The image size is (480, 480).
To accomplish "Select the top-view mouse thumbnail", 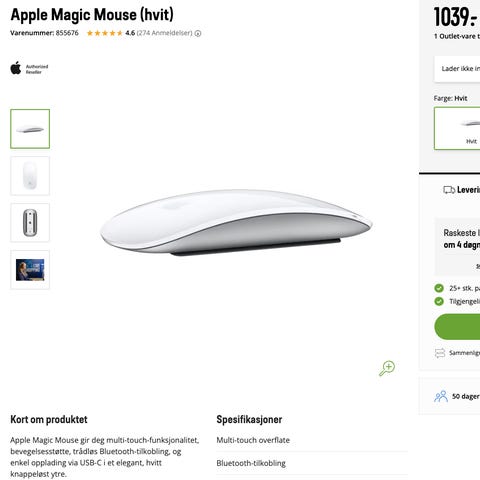I will tap(30, 176).
